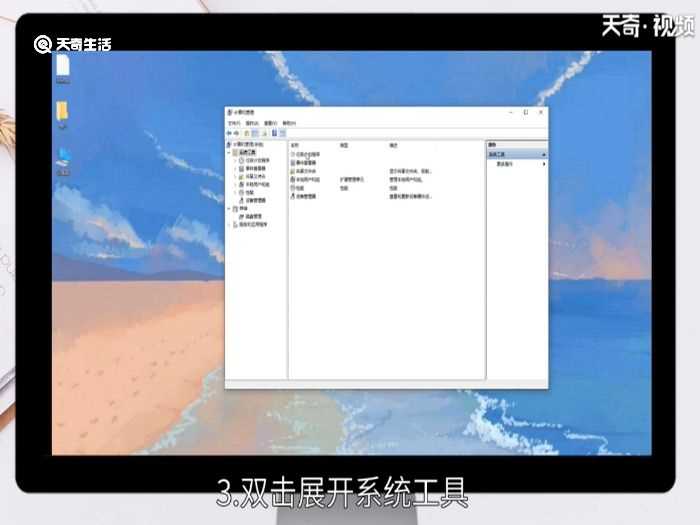Screen dimensions: 700x525
Task: Expand 共享文件夹 arrow in the tree
Action: pyautogui.click(x=235, y=176)
